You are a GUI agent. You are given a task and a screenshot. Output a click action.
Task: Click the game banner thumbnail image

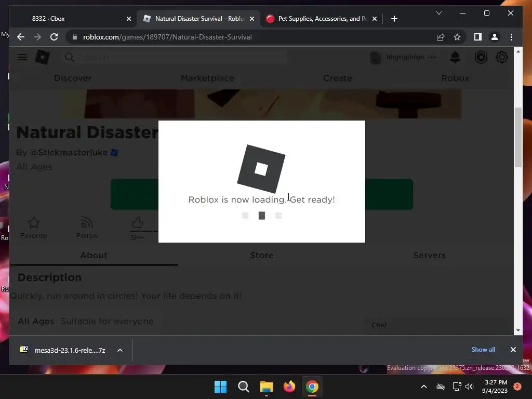[261, 104]
